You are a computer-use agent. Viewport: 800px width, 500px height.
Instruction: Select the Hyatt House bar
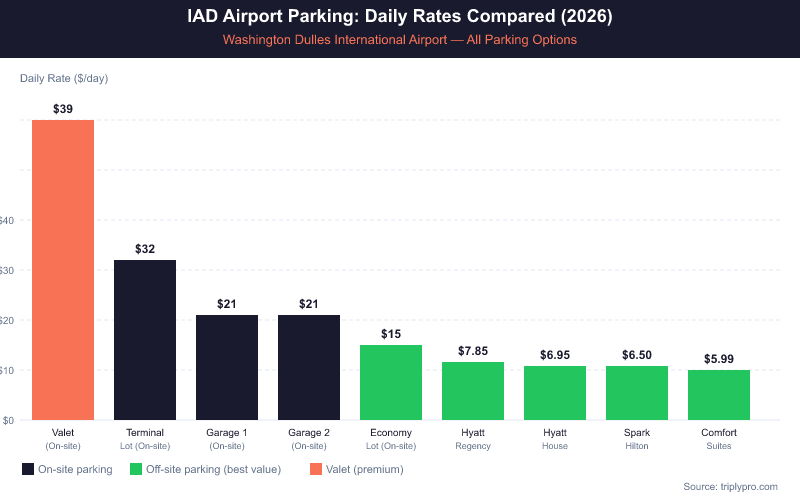(x=555, y=393)
